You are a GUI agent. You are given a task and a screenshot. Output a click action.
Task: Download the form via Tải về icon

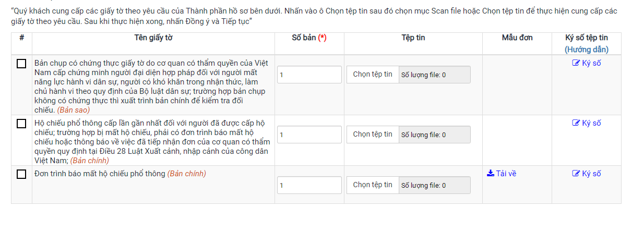click(x=491, y=174)
